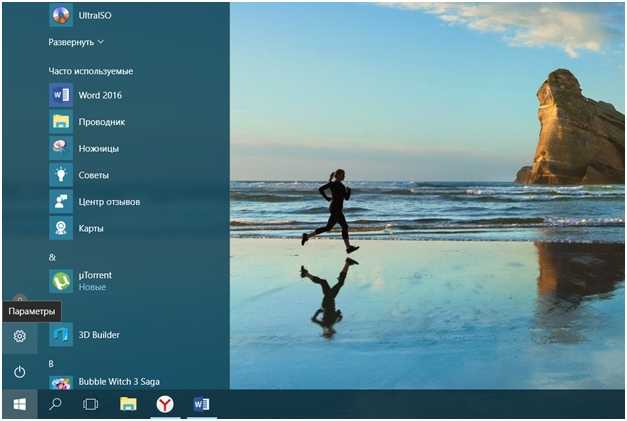Image resolution: width=627 pixels, height=421 pixels.
Task: Click the UltraISO label text
Action: coord(95,16)
